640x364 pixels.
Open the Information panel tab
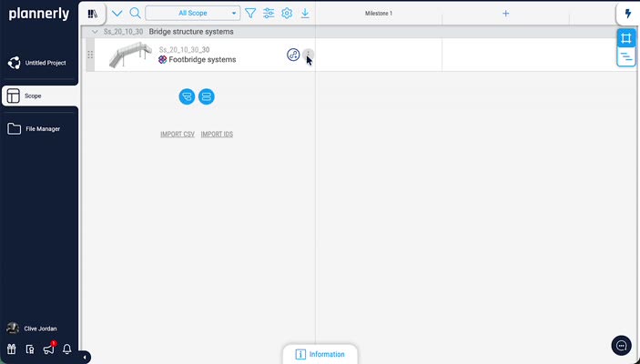click(320, 354)
